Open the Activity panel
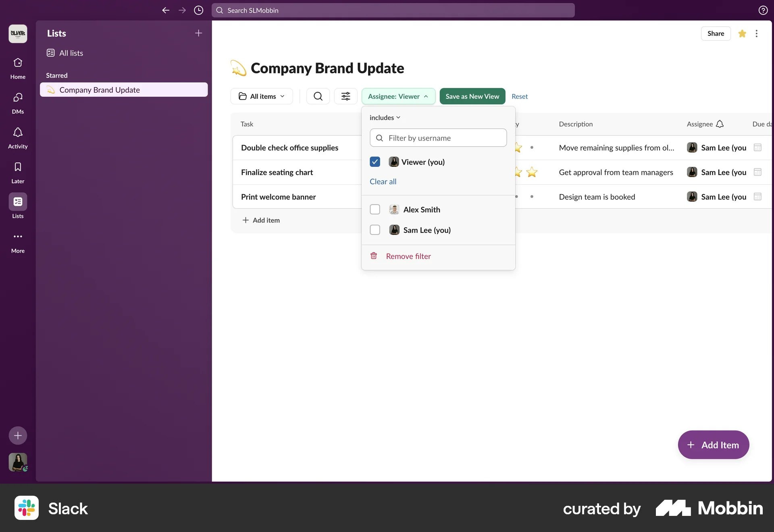Image resolution: width=774 pixels, height=532 pixels. (17, 137)
